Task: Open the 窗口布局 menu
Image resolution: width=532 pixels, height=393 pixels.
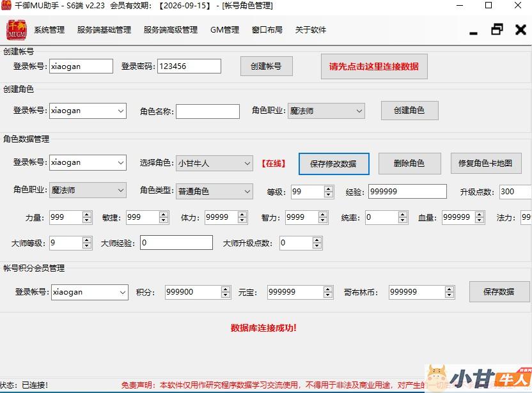Action: pos(267,30)
